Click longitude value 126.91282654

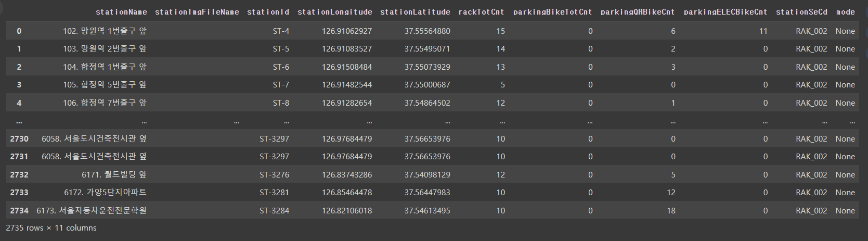coord(347,103)
